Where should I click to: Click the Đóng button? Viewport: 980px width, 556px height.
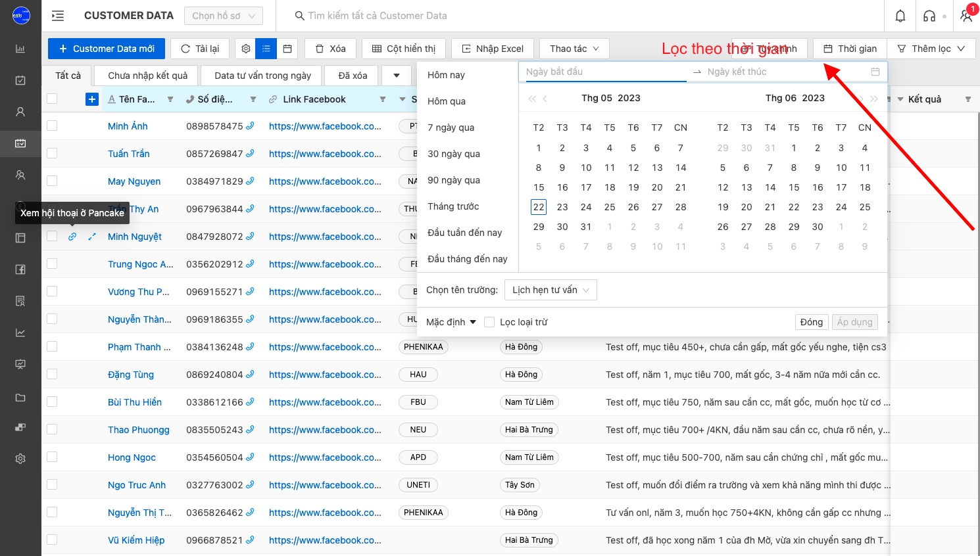(x=811, y=322)
